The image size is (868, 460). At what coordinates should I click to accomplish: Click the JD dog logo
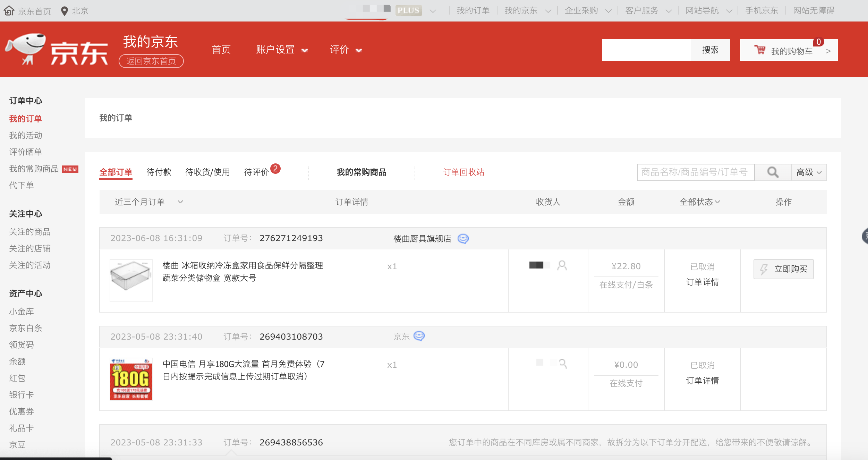click(x=26, y=49)
